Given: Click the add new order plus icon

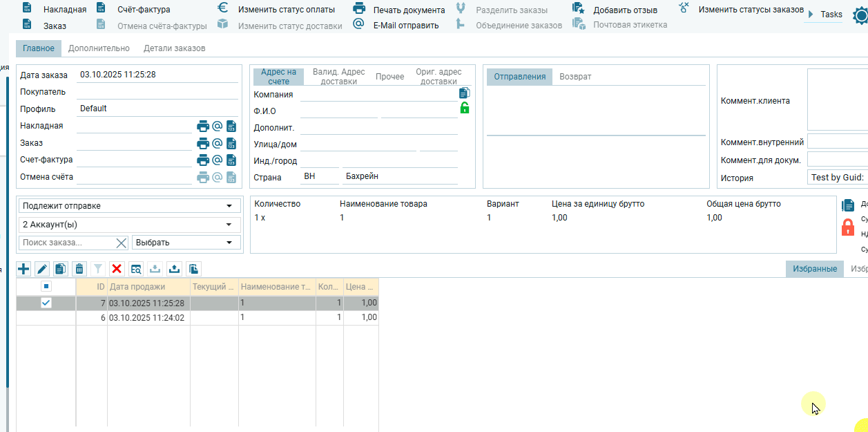Looking at the screenshot, I should click(23, 269).
